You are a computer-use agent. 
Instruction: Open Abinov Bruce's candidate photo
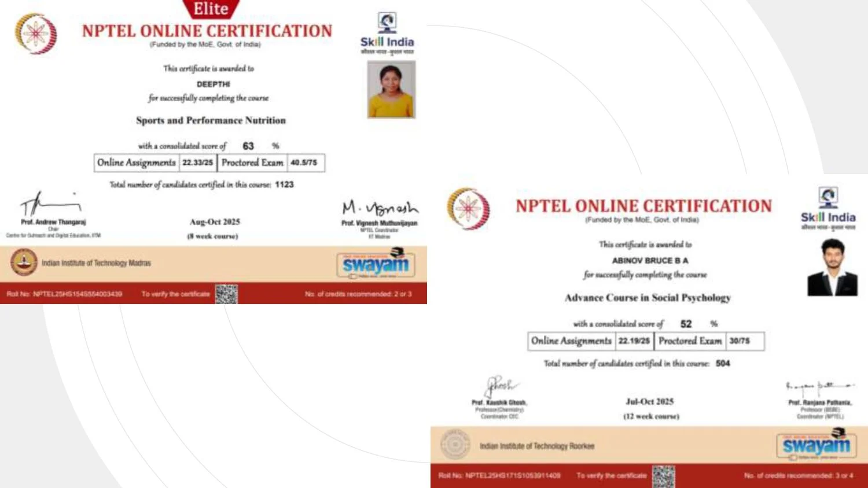coord(833,268)
